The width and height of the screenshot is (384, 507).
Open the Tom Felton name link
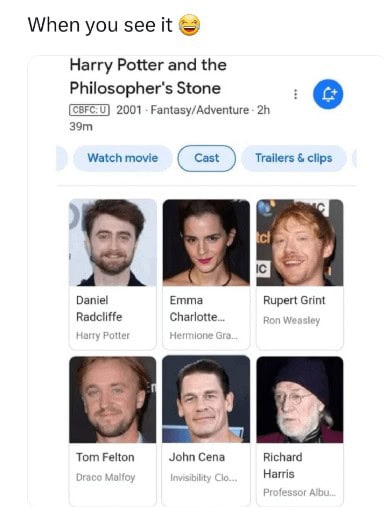[x=105, y=457]
